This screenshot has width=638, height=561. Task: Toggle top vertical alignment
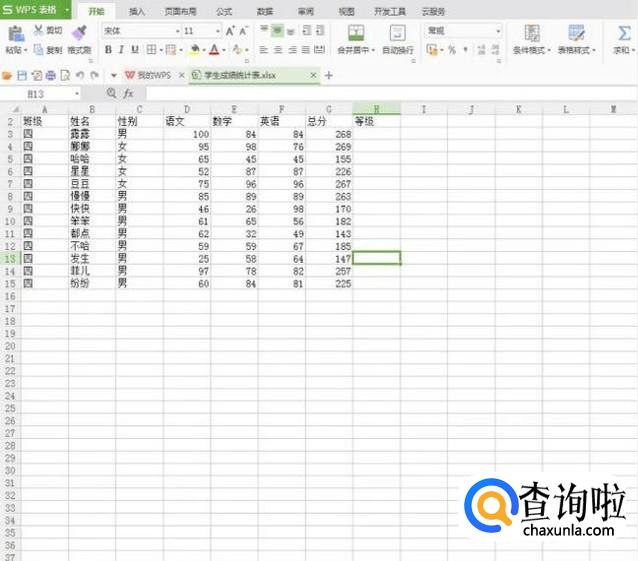[264, 30]
